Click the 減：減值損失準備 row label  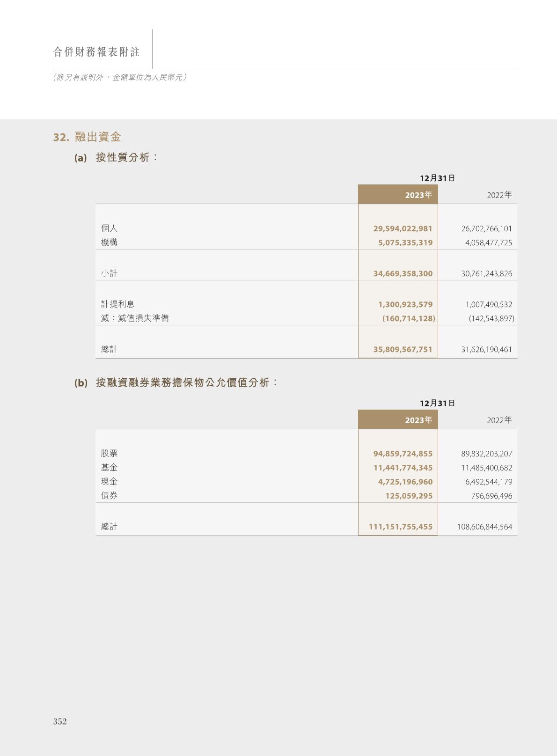(x=135, y=318)
